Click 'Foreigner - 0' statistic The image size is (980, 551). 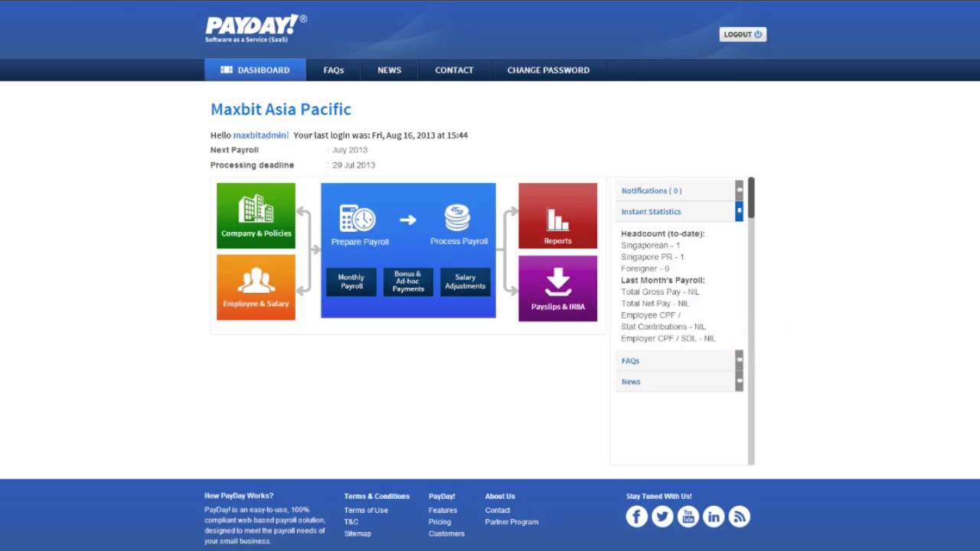click(645, 269)
